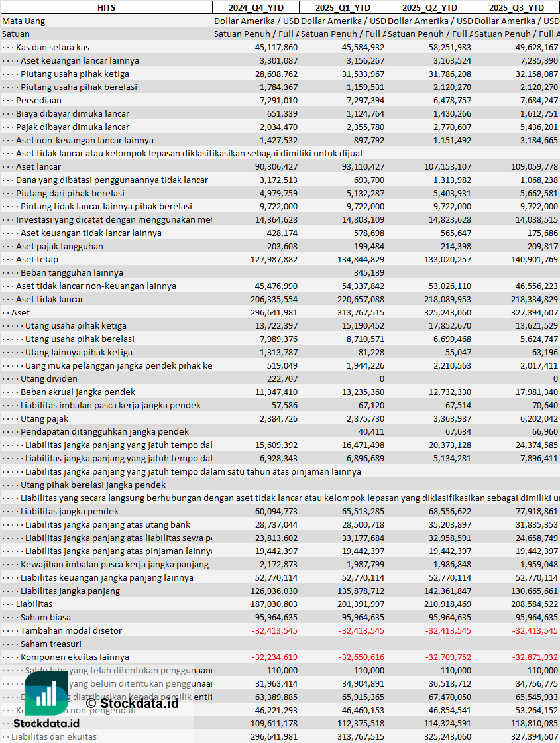This screenshot has height=743, width=560.
Task: Click Biaya dibayar dimuka lancar label
Action: (x=72, y=114)
